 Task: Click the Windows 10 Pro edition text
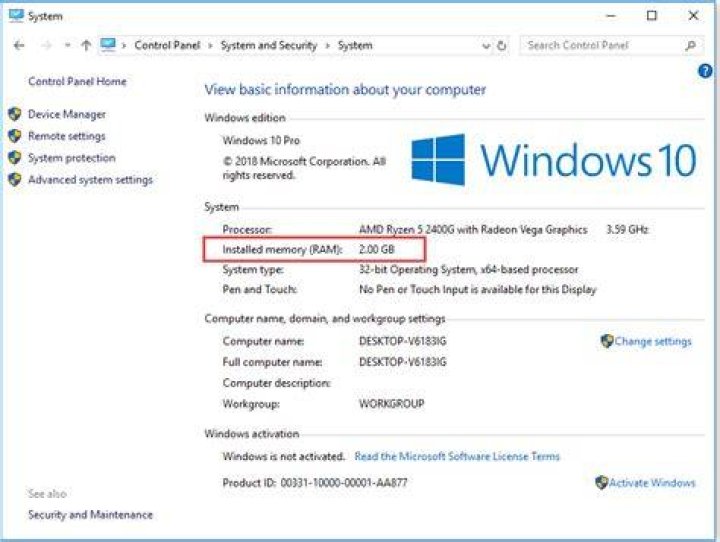261,140
